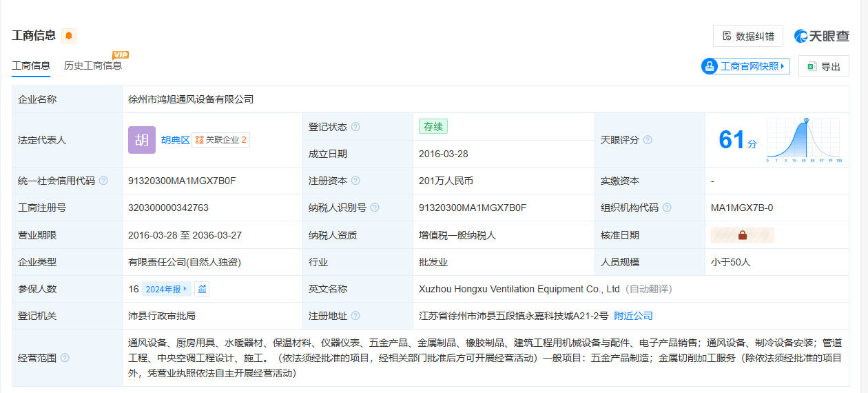Click the score distribution chart
Viewport: 868px width, 393px height.
point(804,140)
